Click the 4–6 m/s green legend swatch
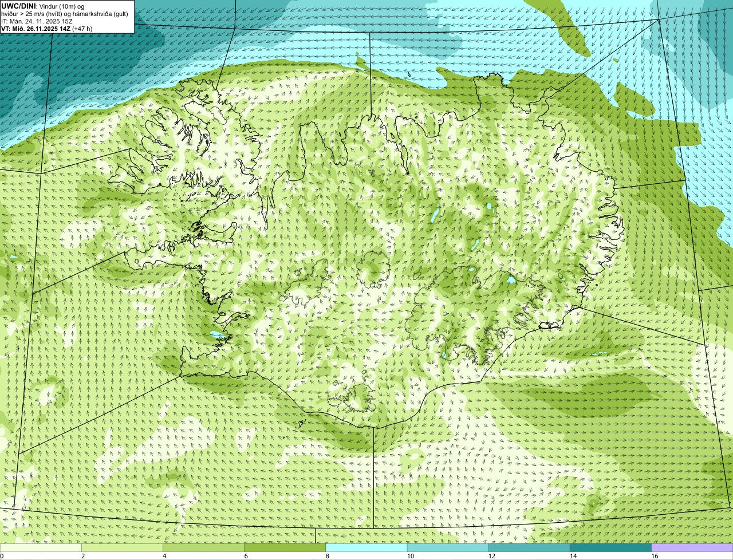 204,547
